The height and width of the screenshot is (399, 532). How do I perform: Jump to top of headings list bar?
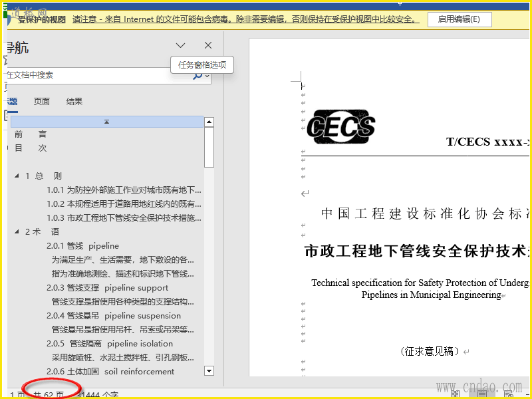(107, 122)
